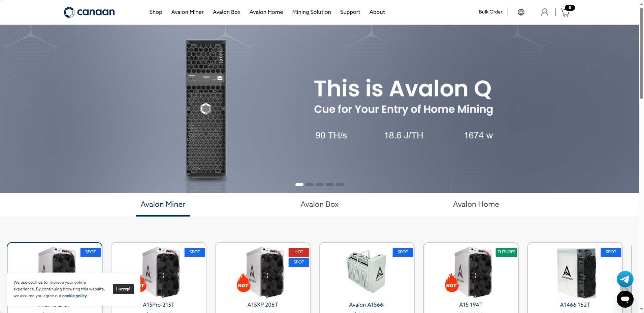
Task: Open the cookie policy link
Action: pyautogui.click(x=75, y=296)
